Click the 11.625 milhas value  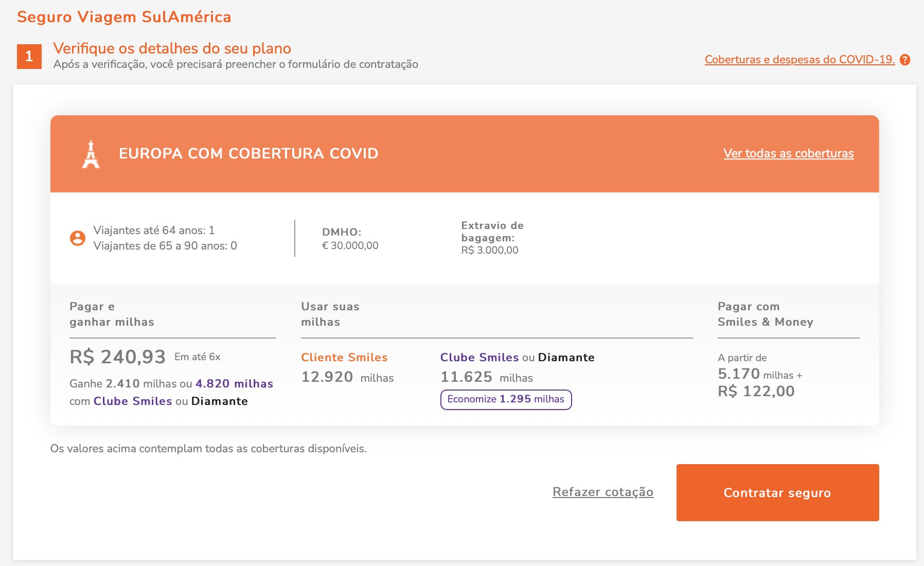(x=486, y=377)
